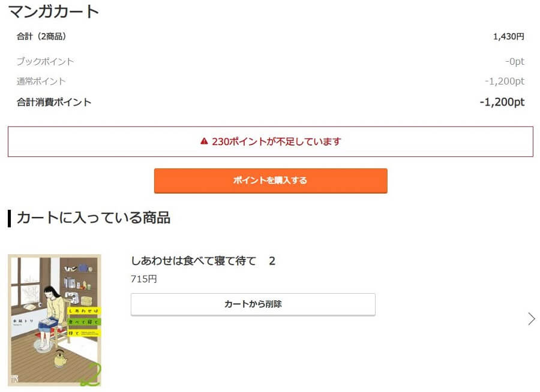Open the しあわせは食べて寝て待て 2 cover thumbnail

(55, 320)
